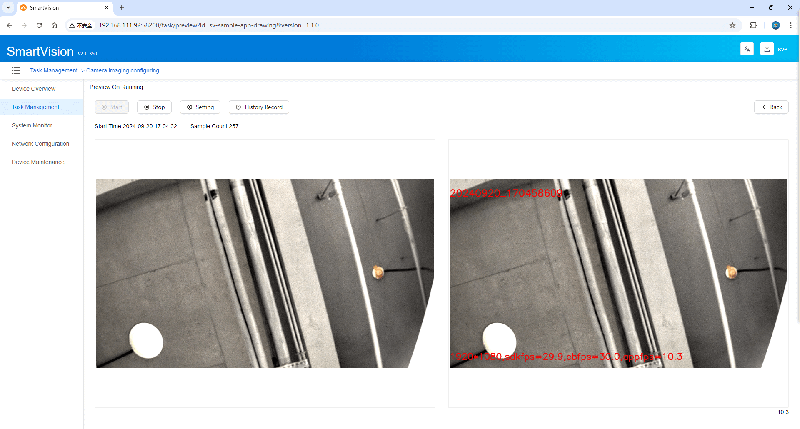The width and height of the screenshot is (800, 429).
Task: Click the disabled Start button
Action: coord(112,107)
